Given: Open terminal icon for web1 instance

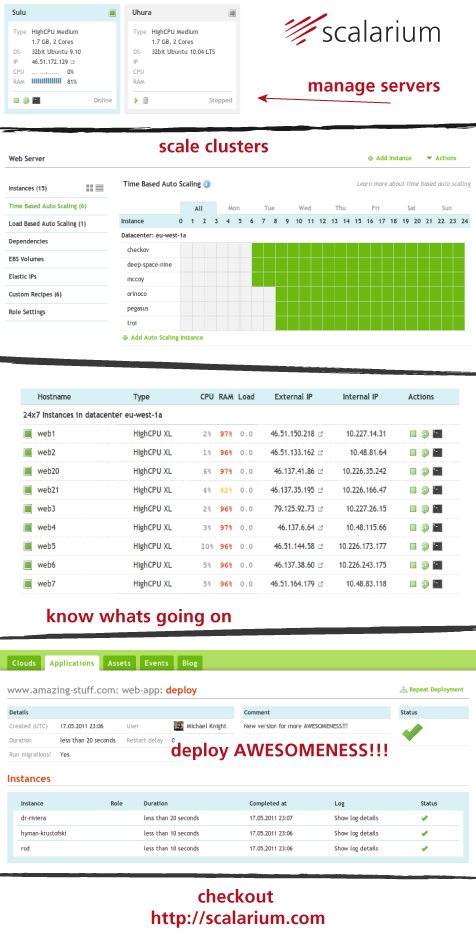Looking at the screenshot, I should click(437, 434).
